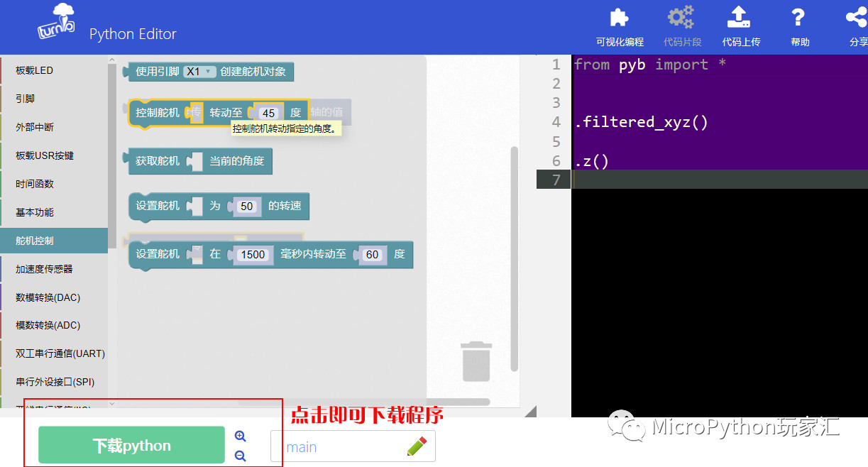Click the Turnip cloud logo
Viewport: 868px width, 467px height.
[57, 23]
